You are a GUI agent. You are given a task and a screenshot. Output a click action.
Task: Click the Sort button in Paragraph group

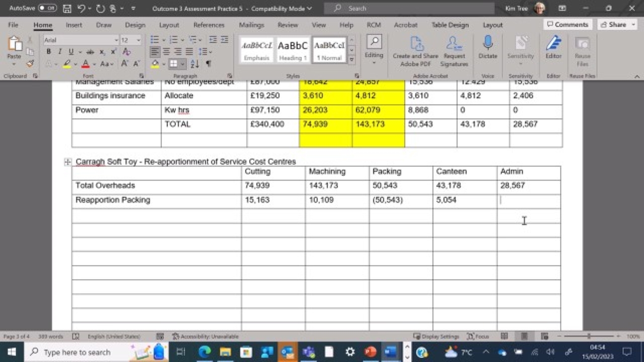click(x=195, y=64)
